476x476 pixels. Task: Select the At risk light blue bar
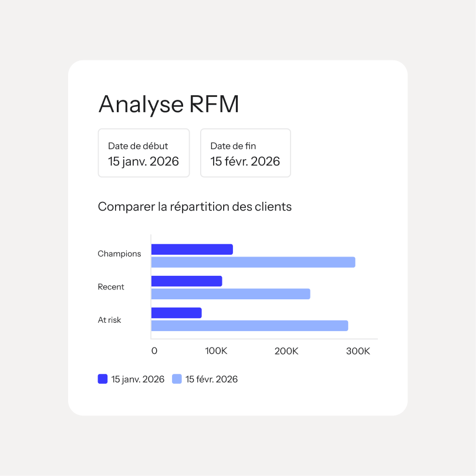coord(249,326)
